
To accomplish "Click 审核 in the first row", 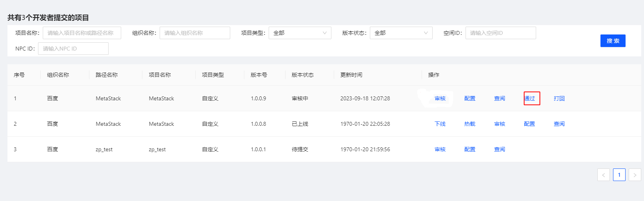I will pyautogui.click(x=440, y=98).
